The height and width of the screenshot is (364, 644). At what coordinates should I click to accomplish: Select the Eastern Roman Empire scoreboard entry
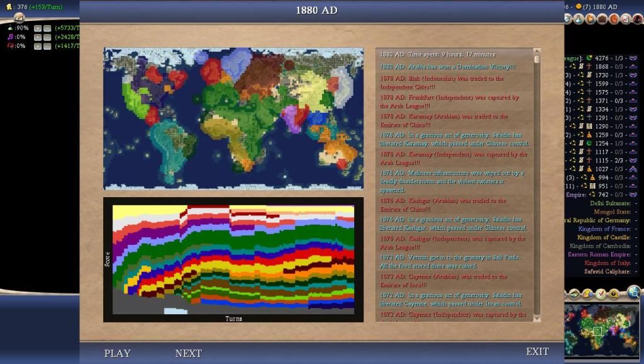point(599,254)
